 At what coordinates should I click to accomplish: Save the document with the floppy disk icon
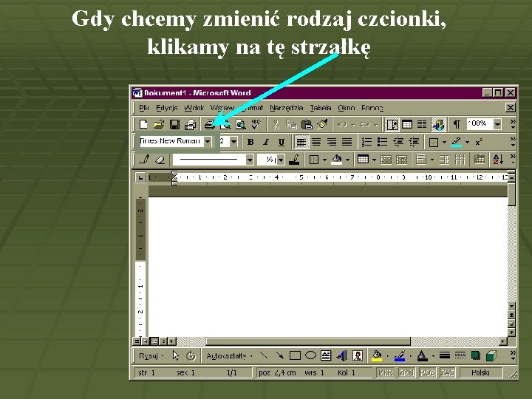[174, 125]
